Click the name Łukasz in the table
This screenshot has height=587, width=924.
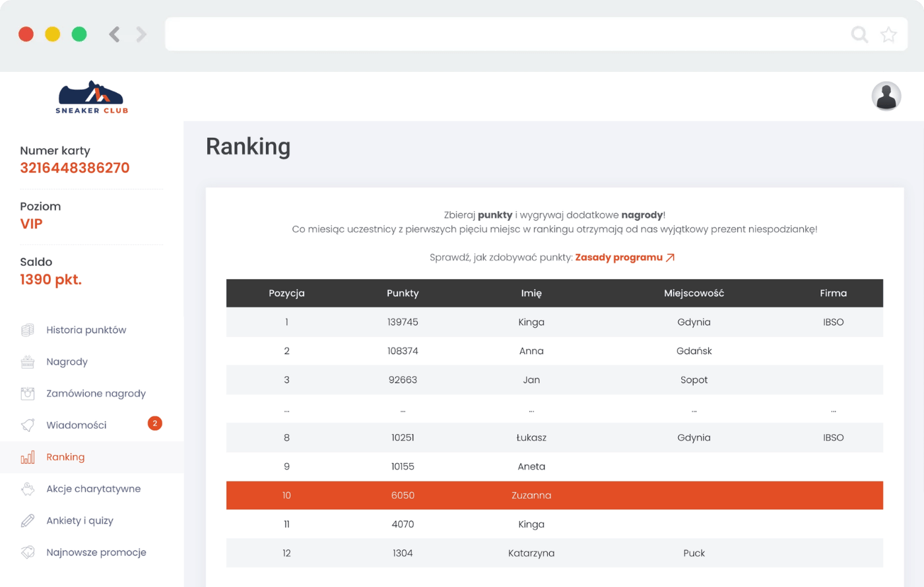[x=531, y=437]
